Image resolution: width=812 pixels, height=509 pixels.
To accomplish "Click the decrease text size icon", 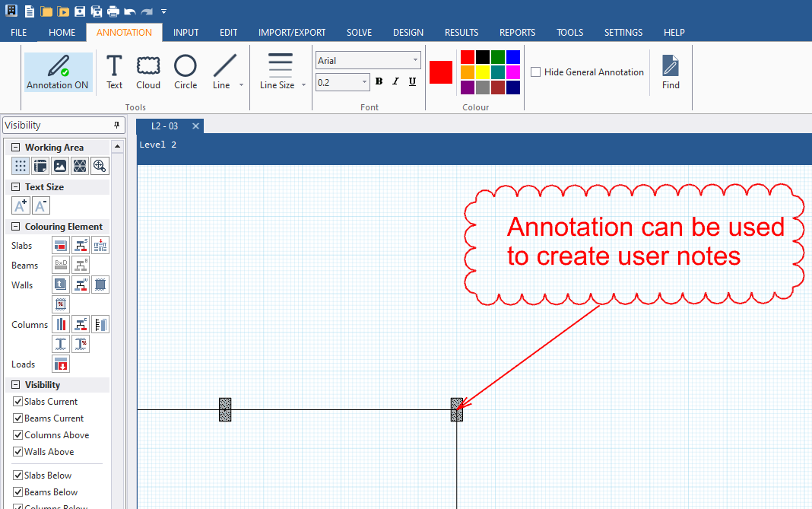I will (41, 205).
